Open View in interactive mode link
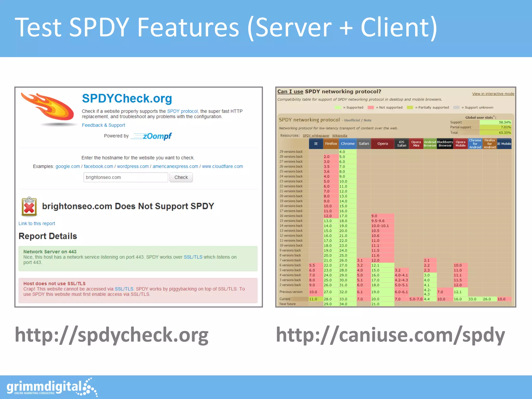Image resolution: width=532 pixels, height=399 pixels. (493, 94)
